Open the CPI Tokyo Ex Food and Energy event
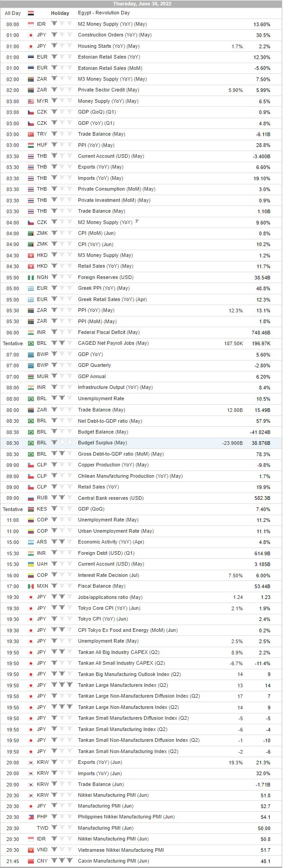 [128, 630]
